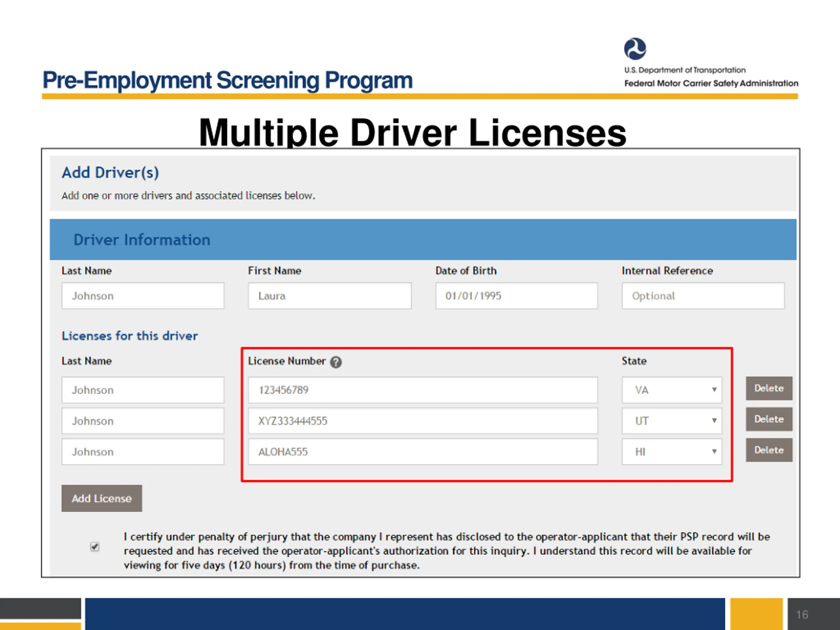This screenshot has width=840, height=630.
Task: Open the VA state dropdown
Action: tap(672, 390)
